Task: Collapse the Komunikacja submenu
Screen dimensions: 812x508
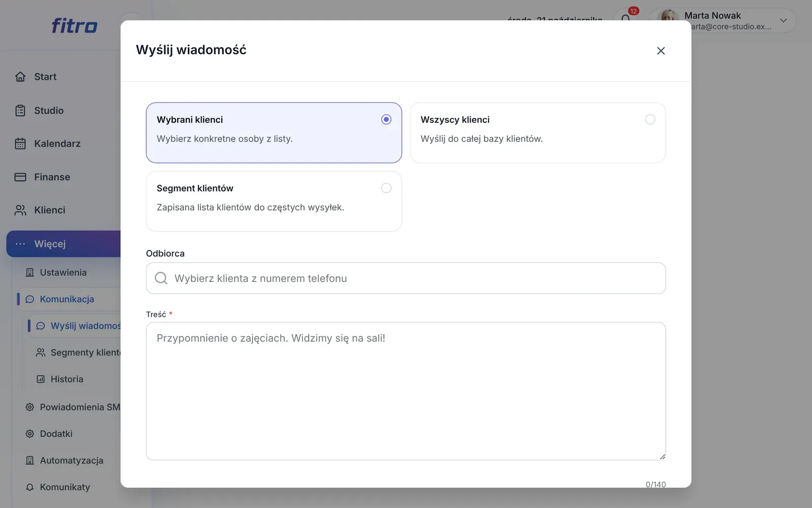Action: pos(69,299)
